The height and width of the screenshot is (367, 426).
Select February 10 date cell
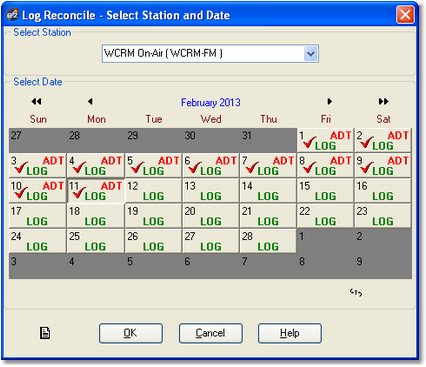pos(38,191)
